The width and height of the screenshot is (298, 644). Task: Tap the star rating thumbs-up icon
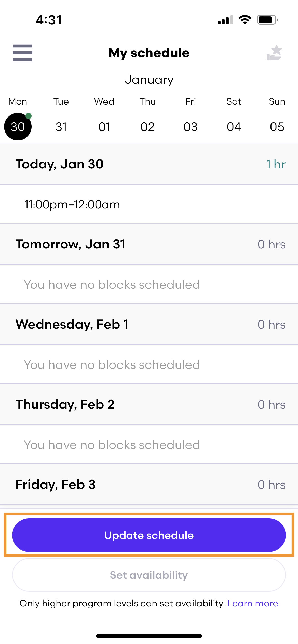click(274, 53)
